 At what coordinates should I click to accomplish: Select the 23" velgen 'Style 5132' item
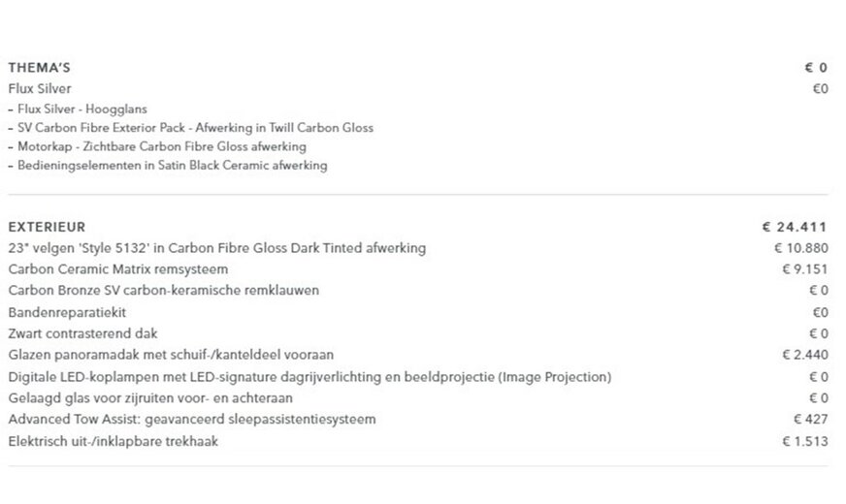[x=216, y=248]
